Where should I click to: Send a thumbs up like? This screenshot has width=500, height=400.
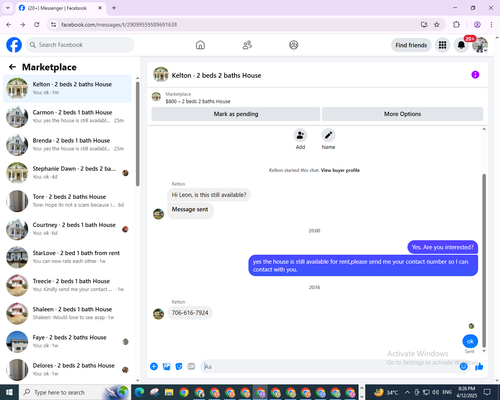(x=479, y=367)
